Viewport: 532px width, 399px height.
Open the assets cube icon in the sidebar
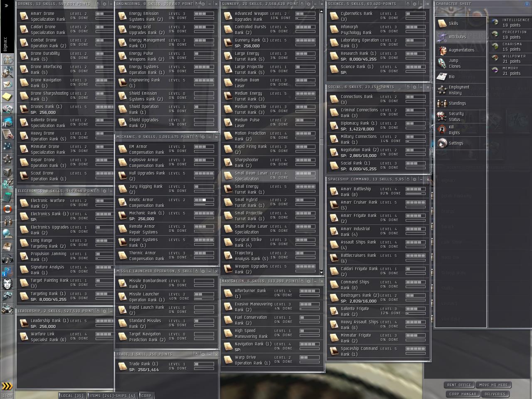[7, 171]
